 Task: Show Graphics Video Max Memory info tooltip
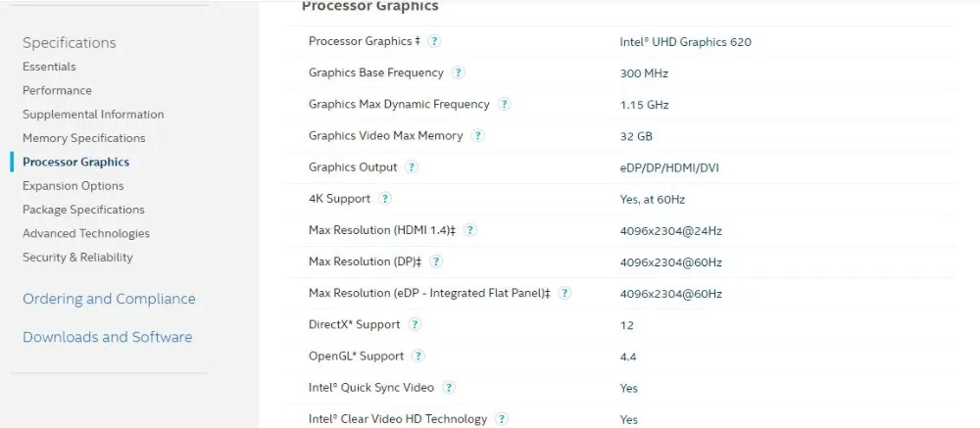(477, 135)
